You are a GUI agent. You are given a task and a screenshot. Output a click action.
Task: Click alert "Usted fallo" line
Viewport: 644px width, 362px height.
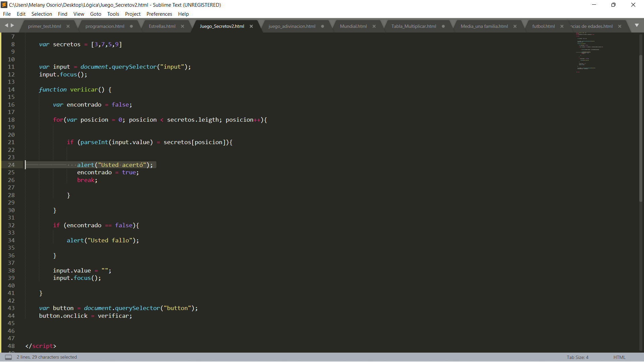click(103, 240)
